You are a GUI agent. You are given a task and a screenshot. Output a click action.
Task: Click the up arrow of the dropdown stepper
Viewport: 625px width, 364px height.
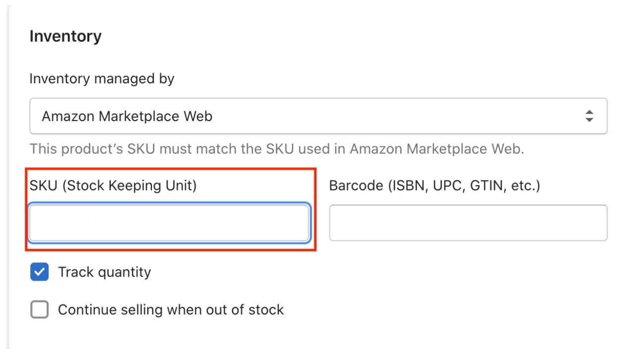[x=589, y=113]
